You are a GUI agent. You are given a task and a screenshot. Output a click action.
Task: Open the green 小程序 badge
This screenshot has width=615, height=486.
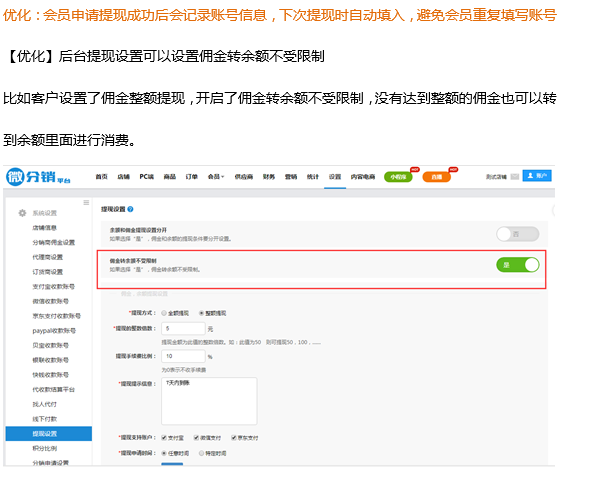coord(398,176)
